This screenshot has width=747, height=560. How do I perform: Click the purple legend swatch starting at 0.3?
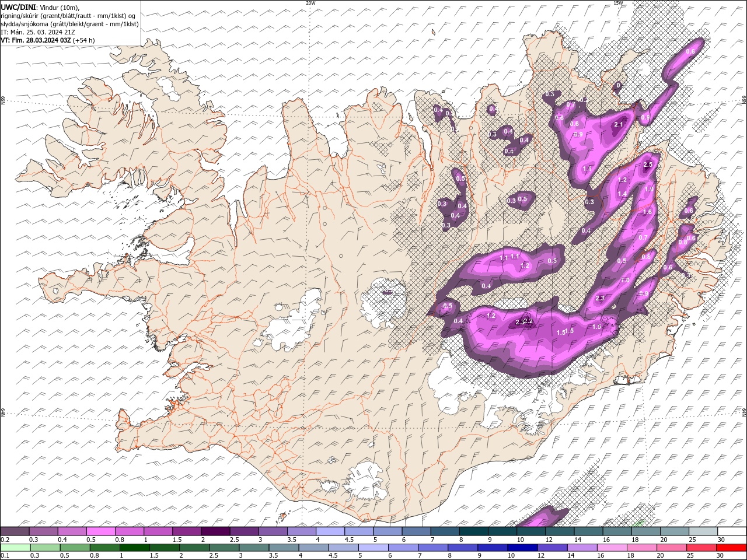[x=44, y=531]
